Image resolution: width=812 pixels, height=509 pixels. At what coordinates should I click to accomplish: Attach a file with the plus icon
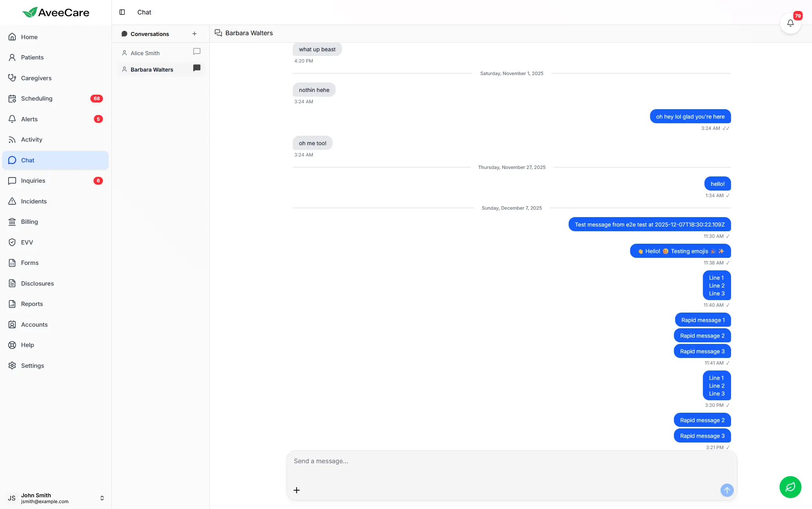click(297, 490)
